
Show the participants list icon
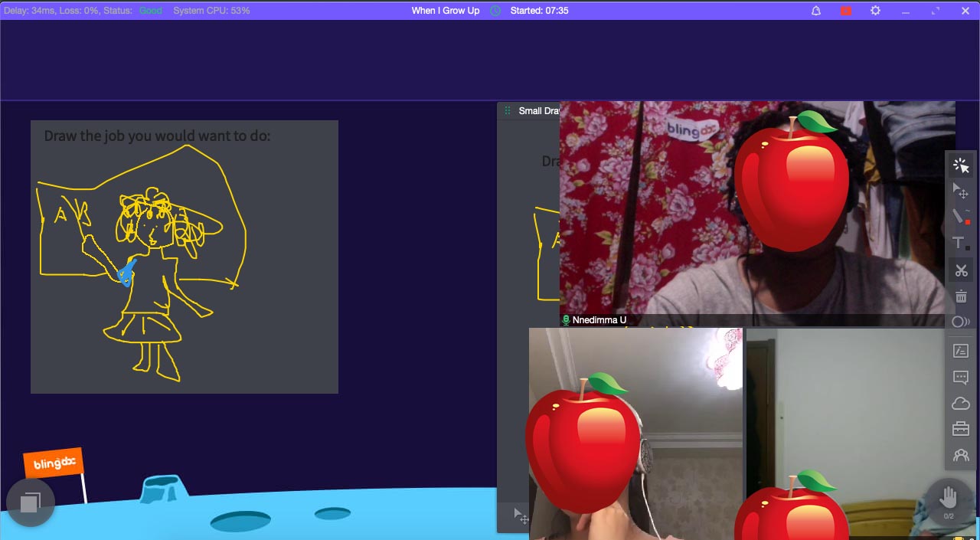point(961,455)
